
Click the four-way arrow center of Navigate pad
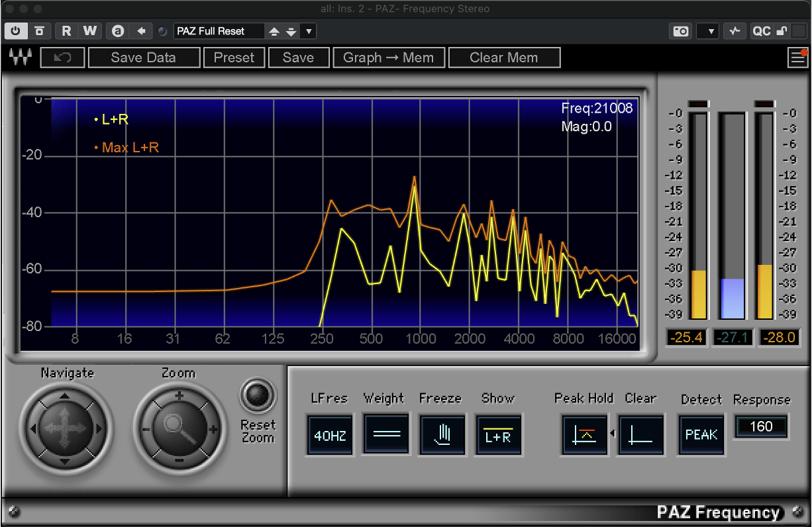pos(64,428)
